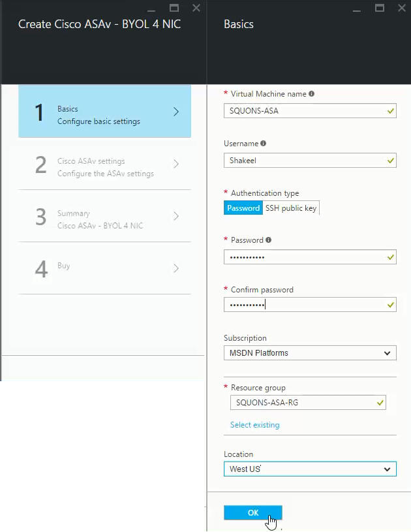This screenshot has height=532, width=411.
Task: Close the Basics blade
Action: click(x=402, y=8)
